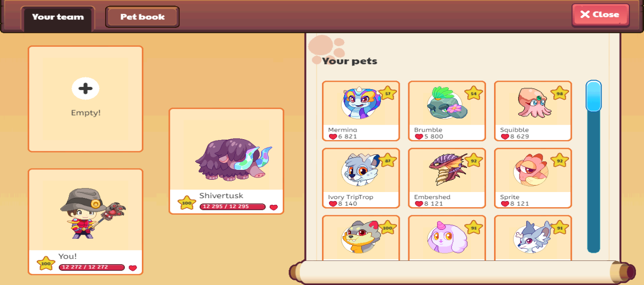The width and height of the screenshot is (644, 285).
Task: Click the pets list scrollbar handle
Action: 594,96
